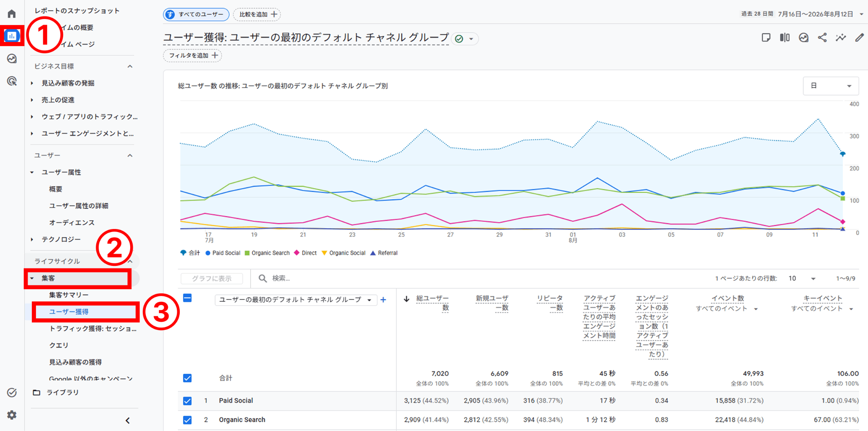Add secondary dimension with blue plus
This screenshot has height=431, width=868.
click(384, 300)
